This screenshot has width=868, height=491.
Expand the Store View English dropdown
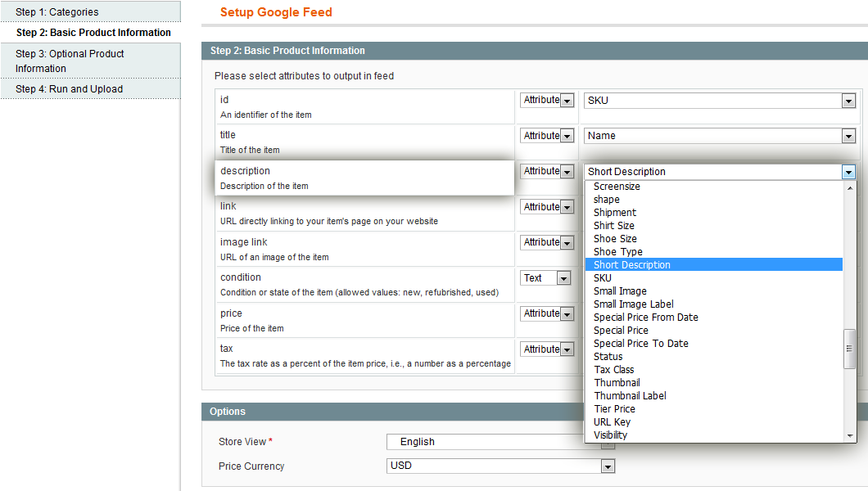[500, 442]
